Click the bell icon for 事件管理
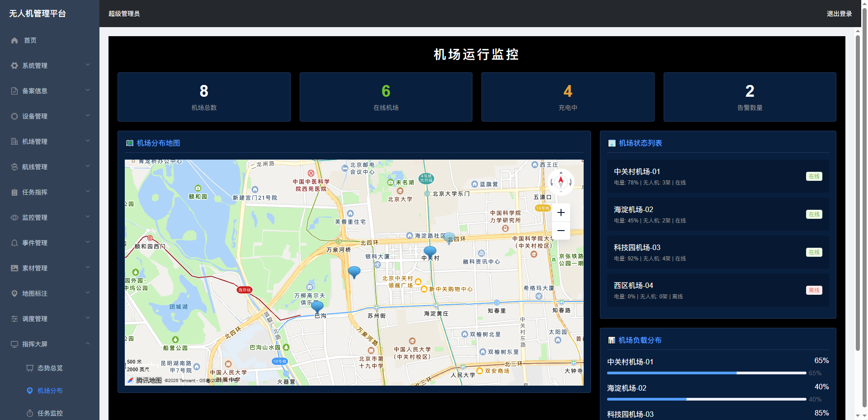 point(14,243)
